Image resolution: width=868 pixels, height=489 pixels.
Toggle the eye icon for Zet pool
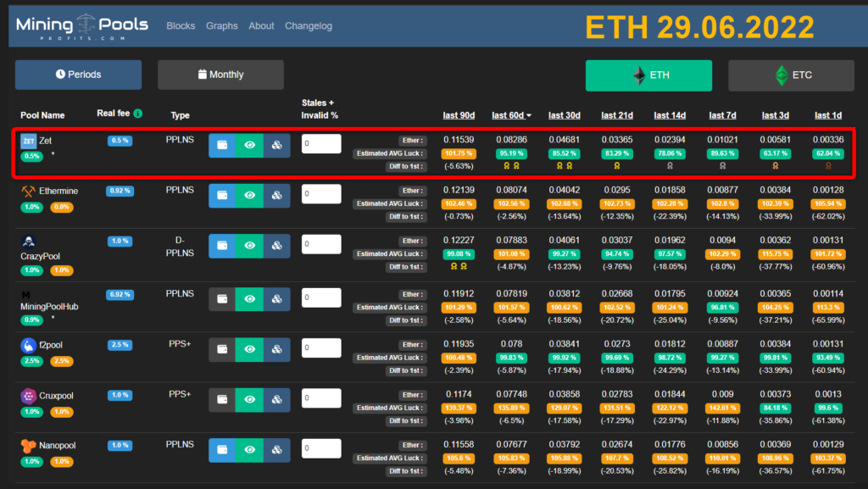coord(249,146)
